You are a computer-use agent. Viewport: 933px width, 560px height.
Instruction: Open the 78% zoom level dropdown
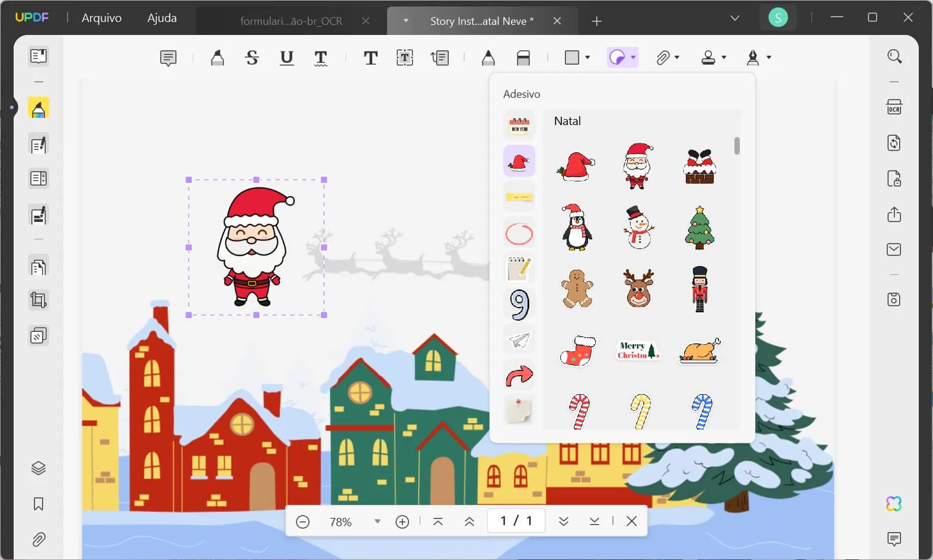click(x=378, y=521)
